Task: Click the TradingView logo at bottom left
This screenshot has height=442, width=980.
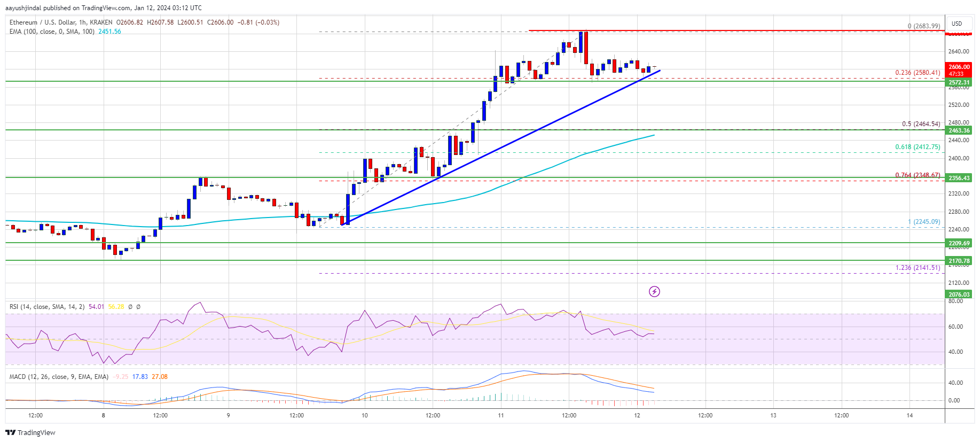Action: click(x=30, y=432)
